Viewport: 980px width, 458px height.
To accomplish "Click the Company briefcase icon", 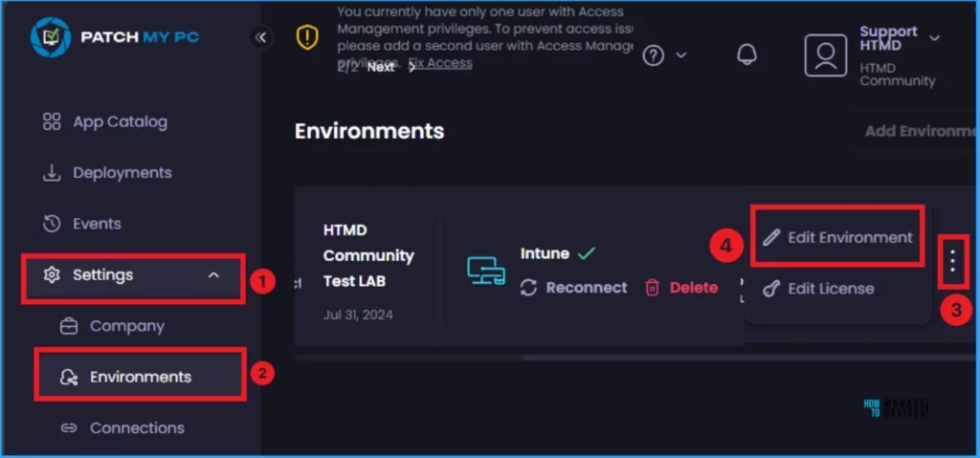I will click(69, 326).
